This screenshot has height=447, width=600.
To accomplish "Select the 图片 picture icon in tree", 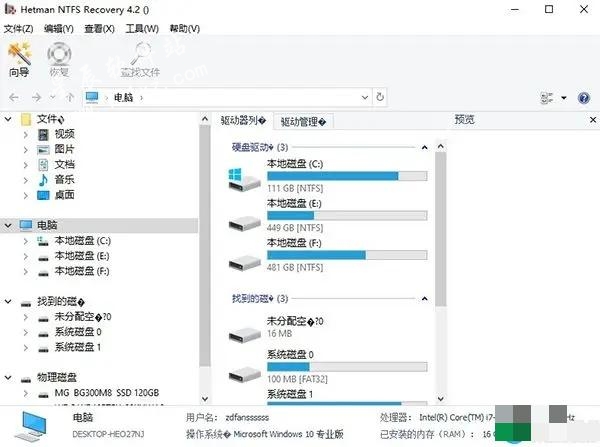I will (43, 150).
